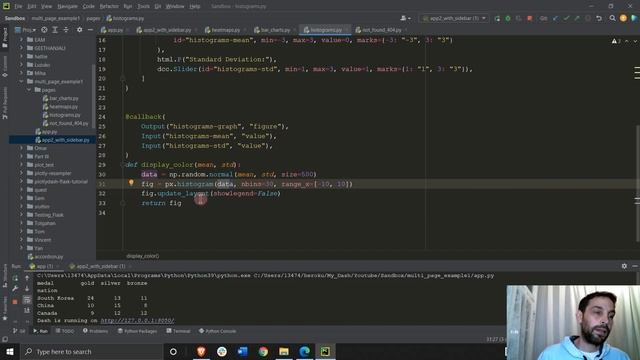Click the locate current file target icon
Viewport: 640px width, 360px height.
pos(44,30)
